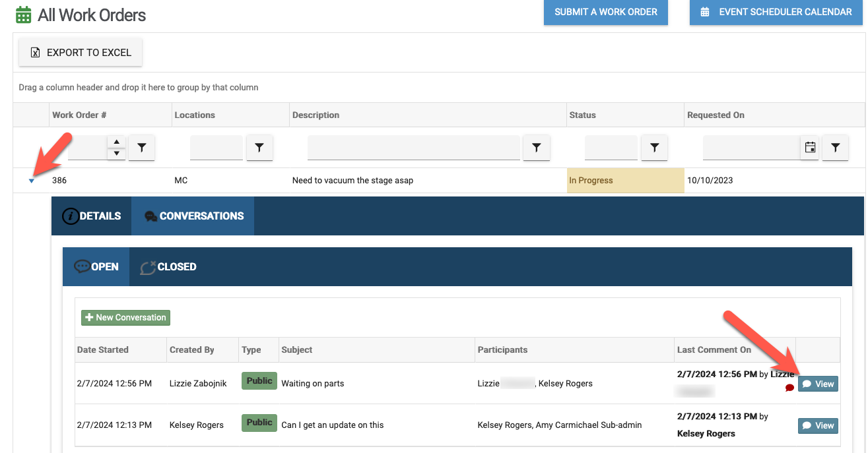Screen dimensions: 868x453
Task: Click the Work Order # filter funnel icon
Action: coord(141,148)
